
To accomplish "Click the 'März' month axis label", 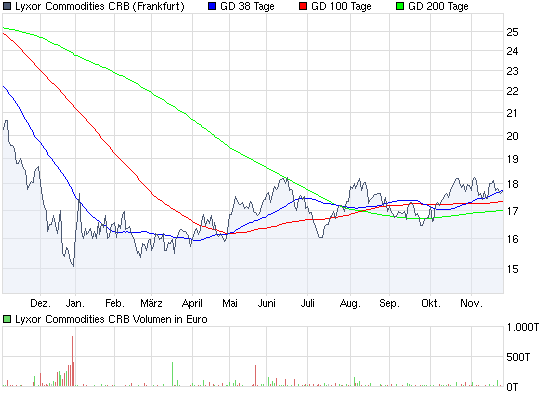I will (x=151, y=303).
